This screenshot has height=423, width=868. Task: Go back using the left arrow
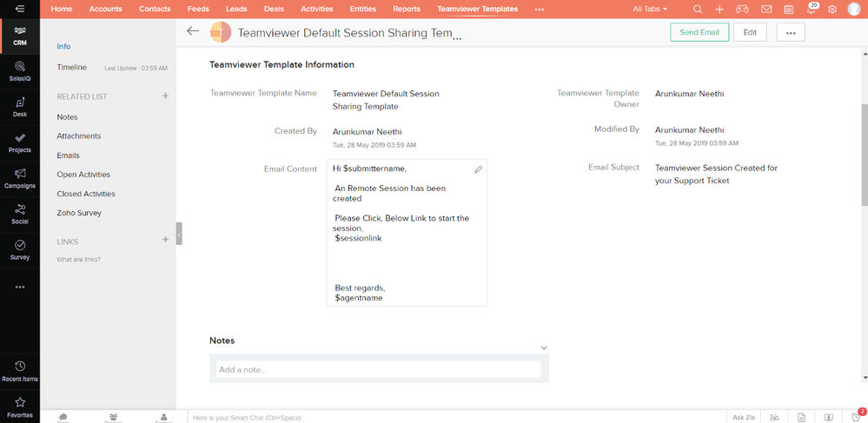[193, 31]
